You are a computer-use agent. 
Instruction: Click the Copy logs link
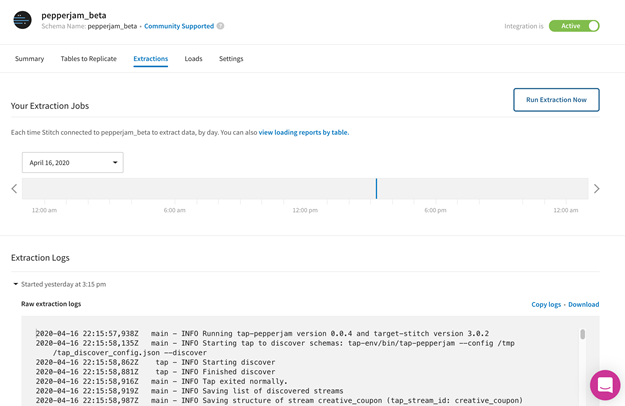pos(546,304)
